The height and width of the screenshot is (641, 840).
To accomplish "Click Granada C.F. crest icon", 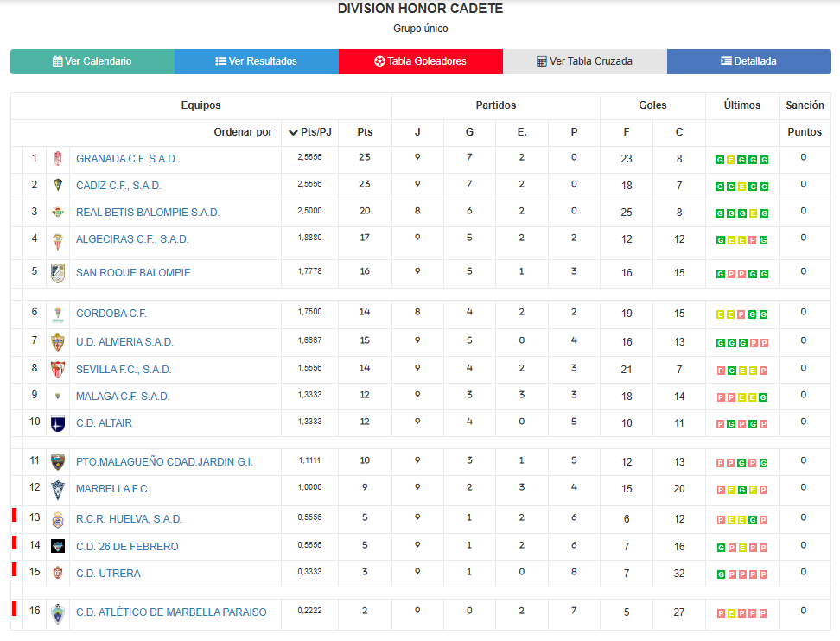I will click(x=58, y=158).
